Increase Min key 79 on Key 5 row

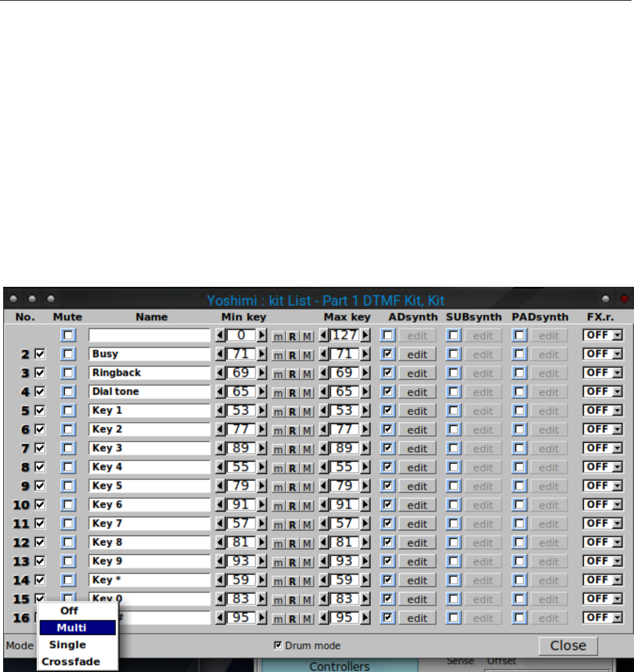click(x=261, y=486)
